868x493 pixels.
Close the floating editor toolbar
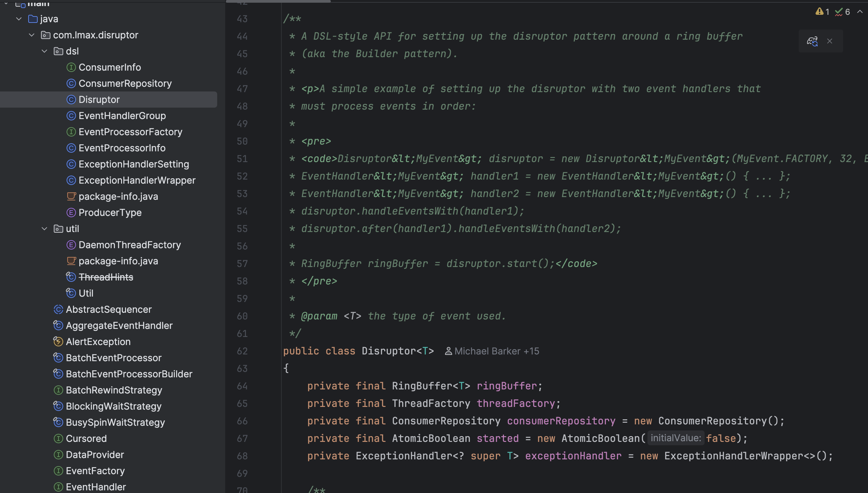(x=829, y=41)
